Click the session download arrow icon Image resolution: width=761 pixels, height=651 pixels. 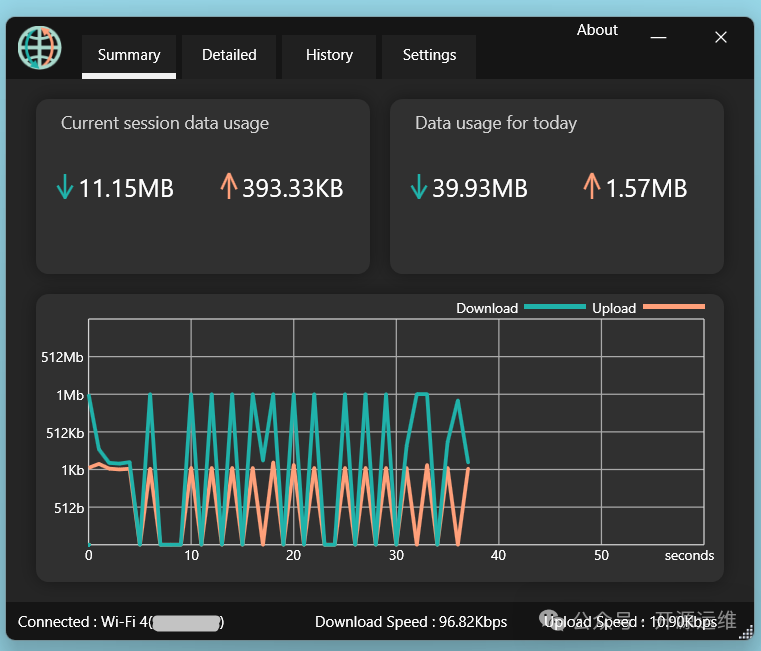coord(66,187)
